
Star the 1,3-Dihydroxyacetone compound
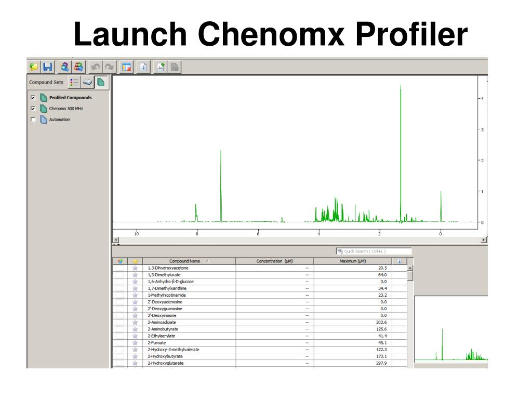pos(135,268)
